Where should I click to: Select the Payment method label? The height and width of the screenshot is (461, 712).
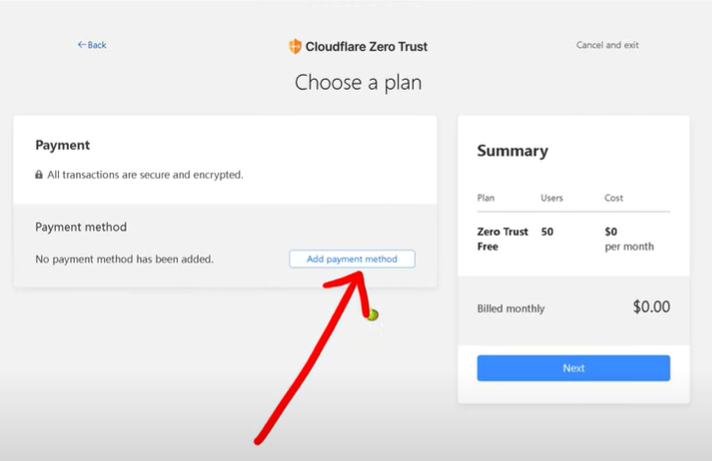coord(81,227)
